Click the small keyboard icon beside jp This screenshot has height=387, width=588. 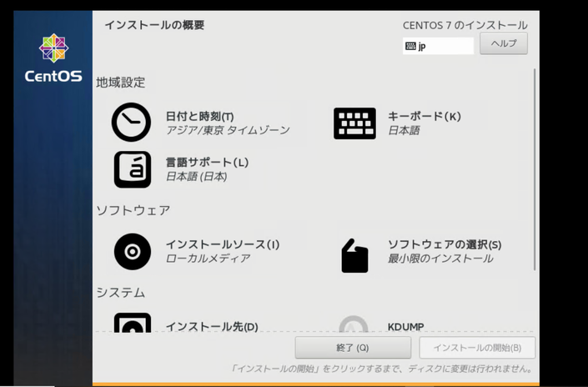point(410,46)
